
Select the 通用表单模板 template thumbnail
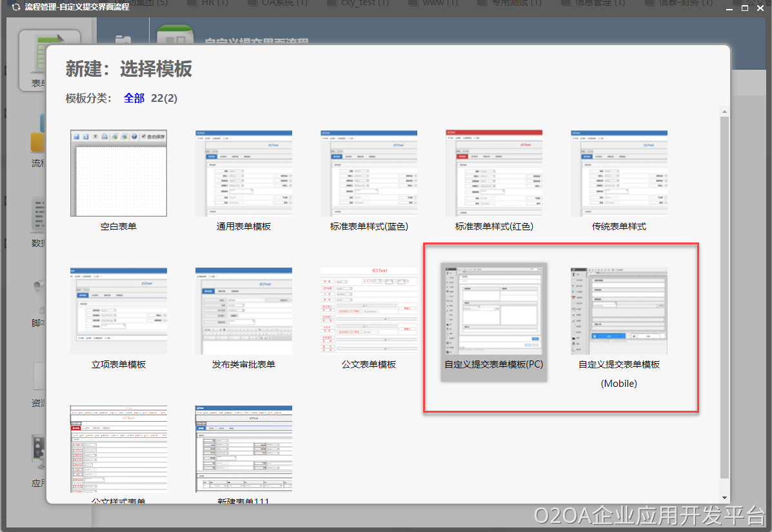pyautogui.click(x=244, y=173)
